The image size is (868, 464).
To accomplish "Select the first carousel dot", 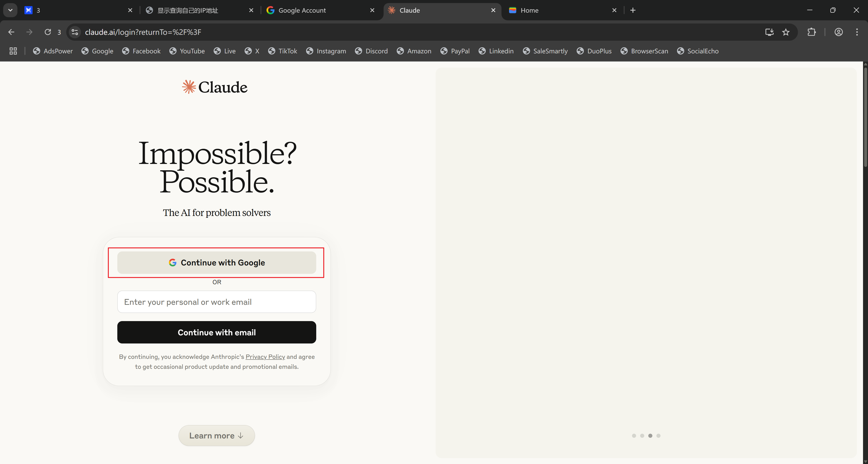I will pyautogui.click(x=634, y=436).
